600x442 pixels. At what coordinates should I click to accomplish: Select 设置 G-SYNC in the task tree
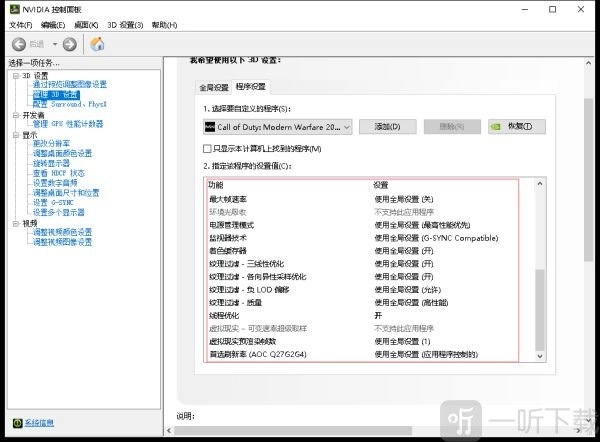click(58, 203)
